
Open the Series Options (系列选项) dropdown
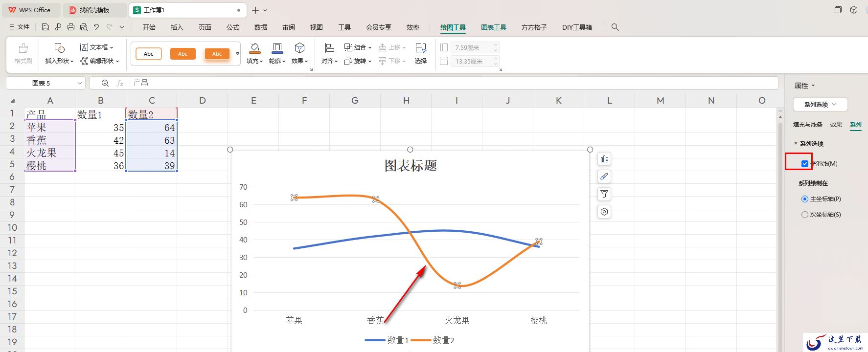pos(820,105)
